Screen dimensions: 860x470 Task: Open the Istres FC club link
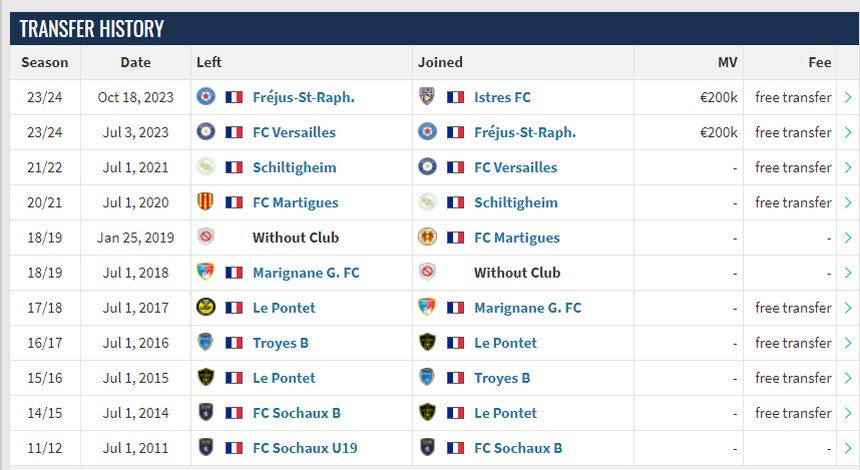(x=502, y=97)
